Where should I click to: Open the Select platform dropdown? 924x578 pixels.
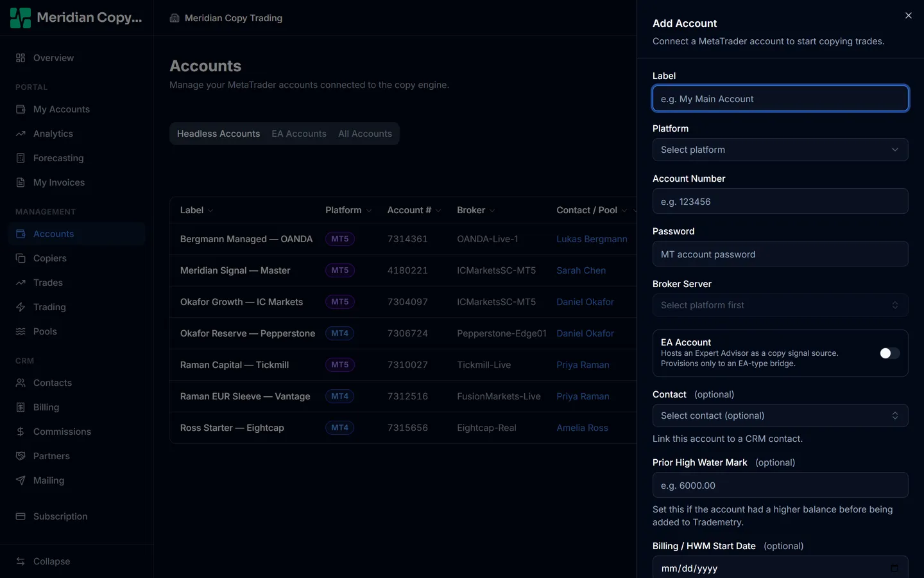[x=780, y=150]
